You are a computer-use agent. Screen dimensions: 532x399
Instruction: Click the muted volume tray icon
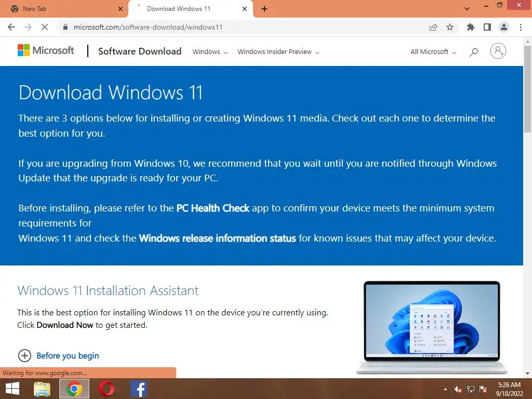pos(458,389)
